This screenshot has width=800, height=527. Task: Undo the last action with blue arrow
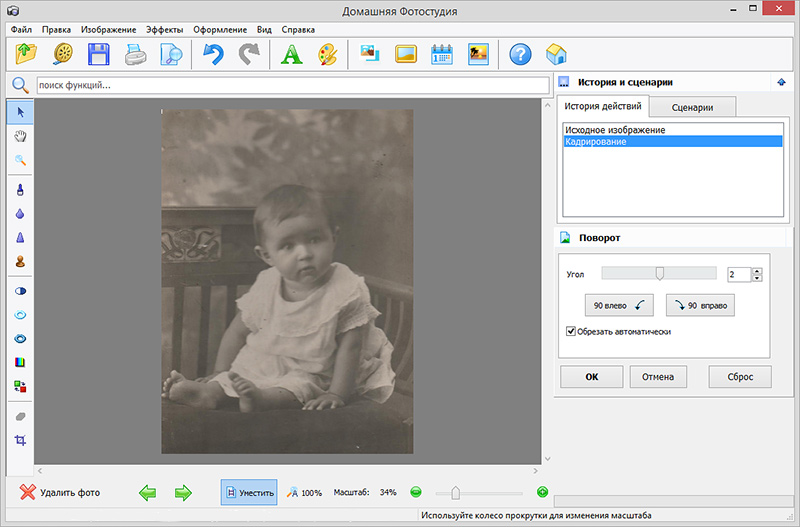coord(212,54)
